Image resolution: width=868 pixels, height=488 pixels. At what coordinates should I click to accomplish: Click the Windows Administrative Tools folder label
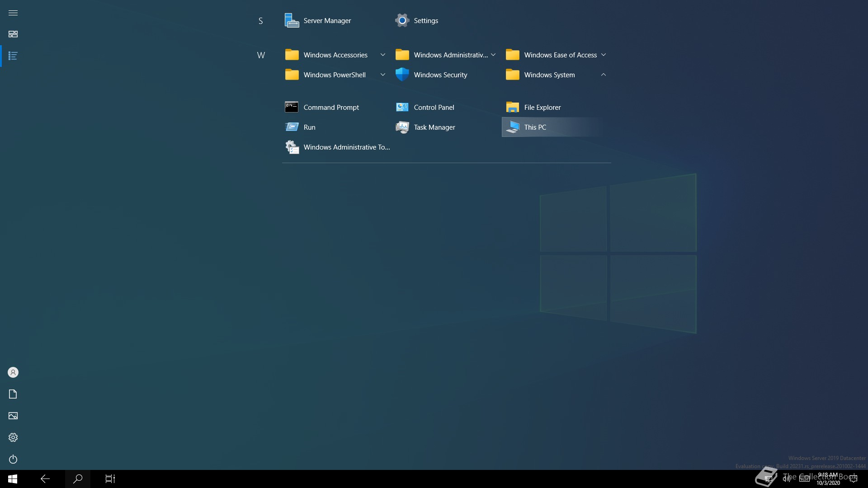click(x=451, y=55)
